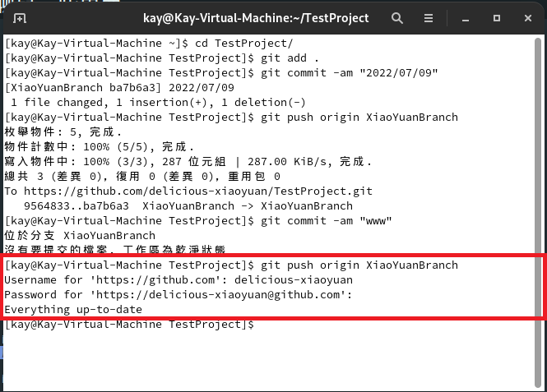Click the "Everything up-to-date" message

[x=73, y=309]
